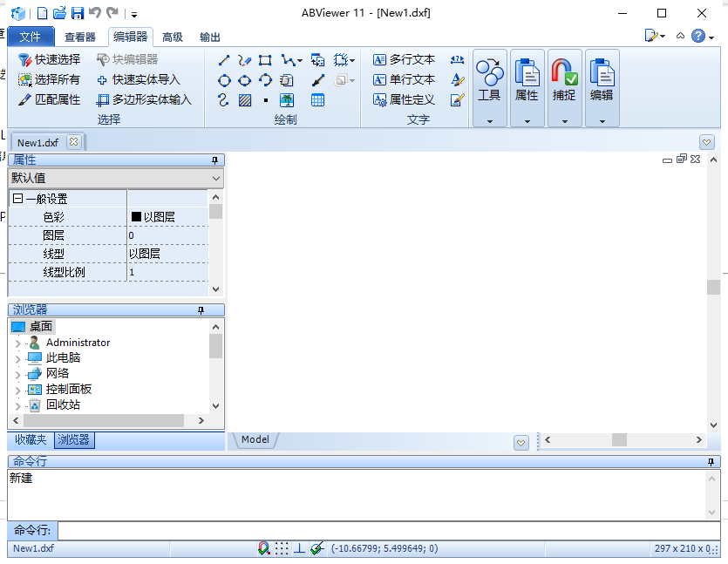Screen dimensions: 728x564
Task: Expand the 此电脑 tree node
Action: click(17, 359)
